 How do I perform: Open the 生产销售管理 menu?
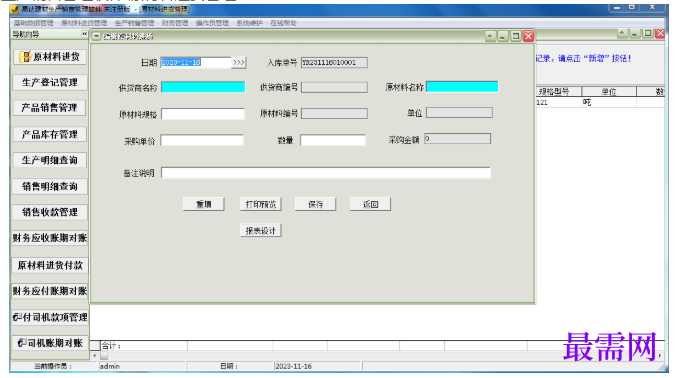(x=134, y=23)
